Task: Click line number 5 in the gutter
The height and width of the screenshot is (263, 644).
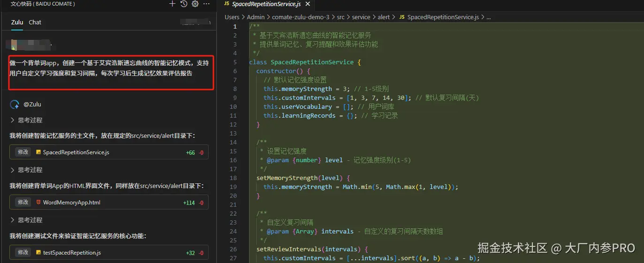Action: pos(235,62)
